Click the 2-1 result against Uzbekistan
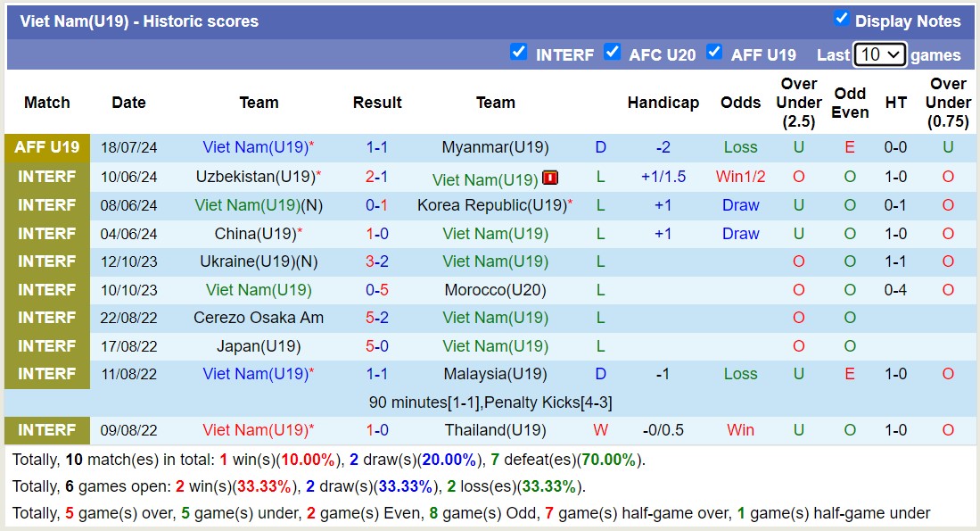Image resolution: width=980 pixels, height=531 pixels. click(376, 177)
